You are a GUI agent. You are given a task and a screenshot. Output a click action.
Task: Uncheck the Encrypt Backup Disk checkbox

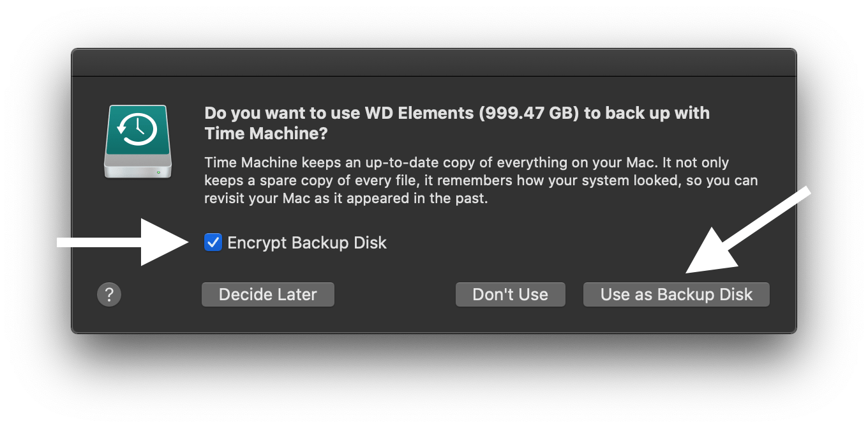pos(213,243)
